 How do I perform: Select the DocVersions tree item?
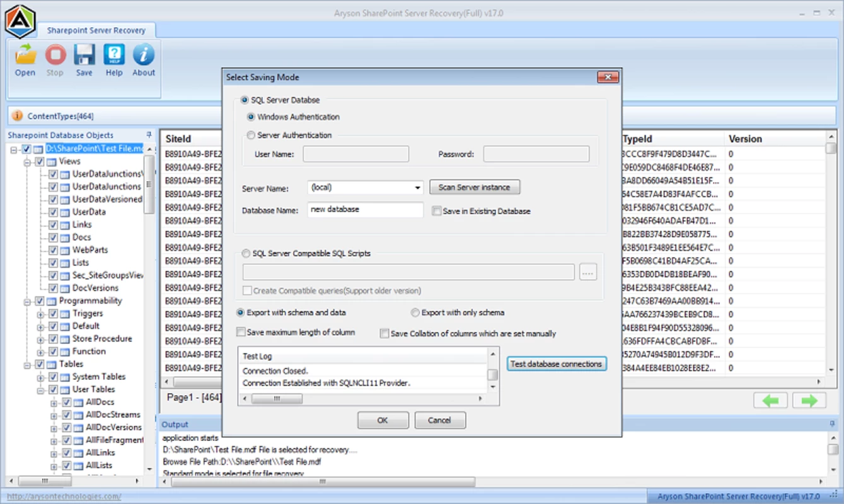click(x=95, y=288)
